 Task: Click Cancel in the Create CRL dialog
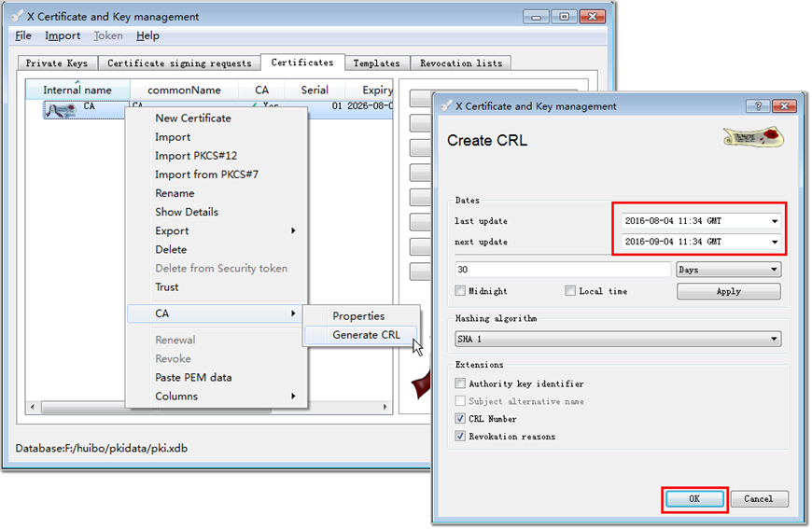click(759, 499)
